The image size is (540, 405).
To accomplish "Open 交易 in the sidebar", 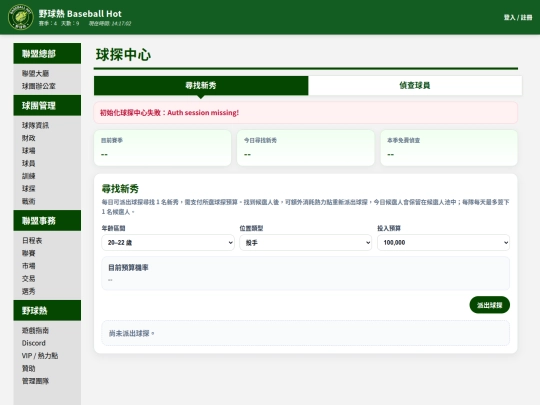I will tap(29, 279).
